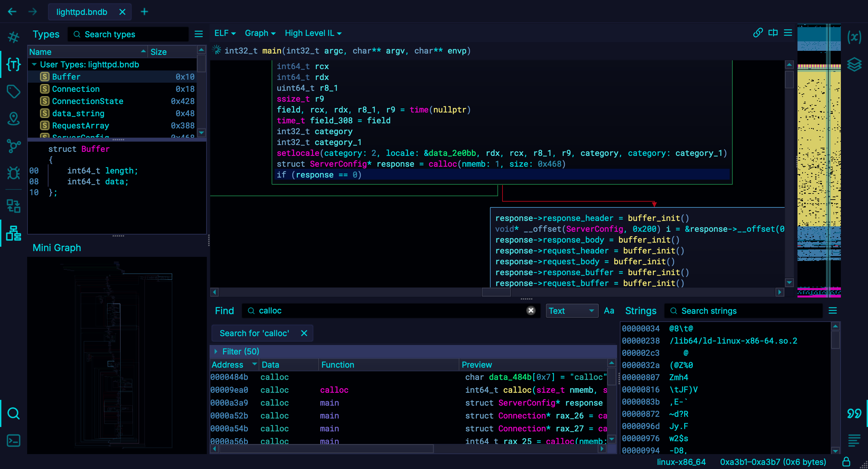Open the High Level IL dropdown
This screenshot has height=469, width=868.
313,33
